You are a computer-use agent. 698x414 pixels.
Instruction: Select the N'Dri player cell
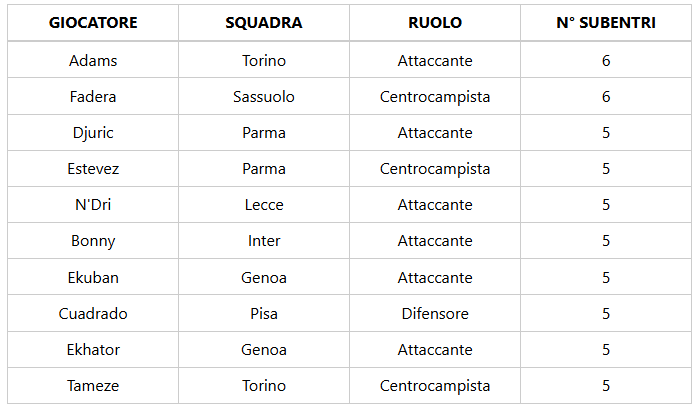tap(93, 205)
